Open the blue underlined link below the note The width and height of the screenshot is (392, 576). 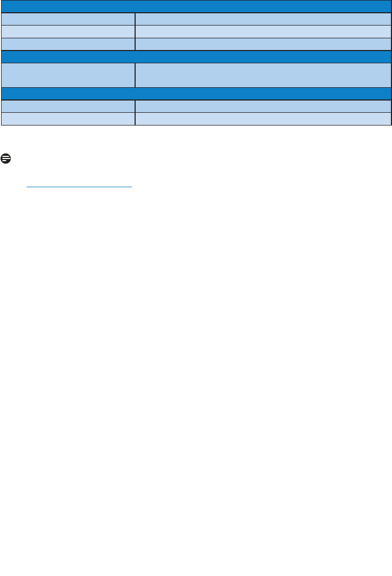click(79, 187)
